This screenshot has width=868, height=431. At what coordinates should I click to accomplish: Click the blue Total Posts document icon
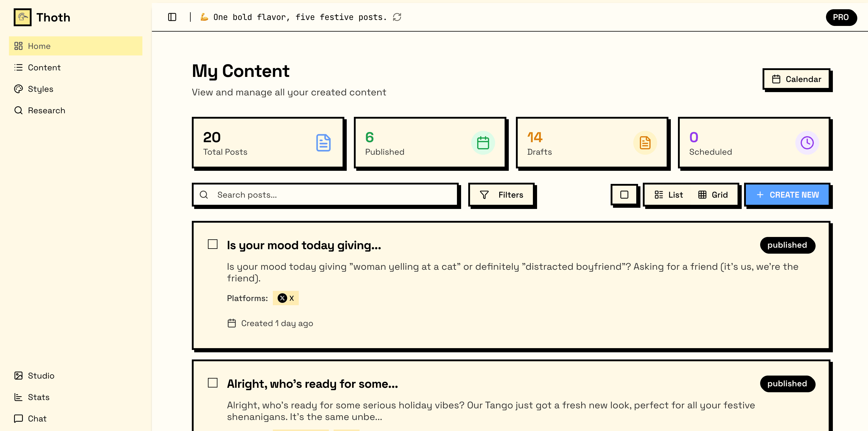click(323, 143)
